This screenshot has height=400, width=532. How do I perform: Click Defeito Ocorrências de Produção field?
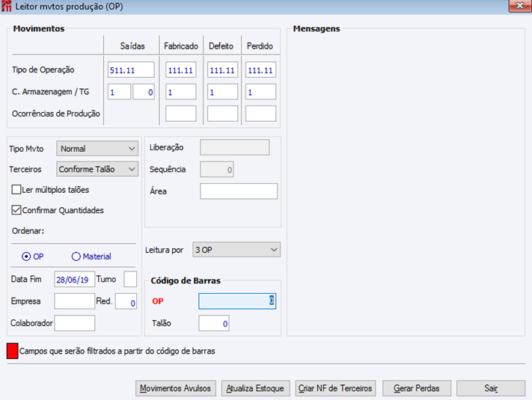point(222,114)
